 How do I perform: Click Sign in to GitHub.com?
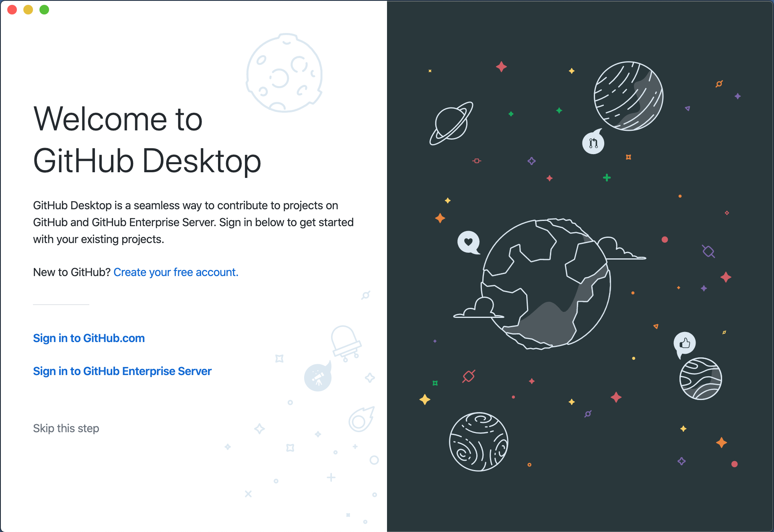(89, 338)
